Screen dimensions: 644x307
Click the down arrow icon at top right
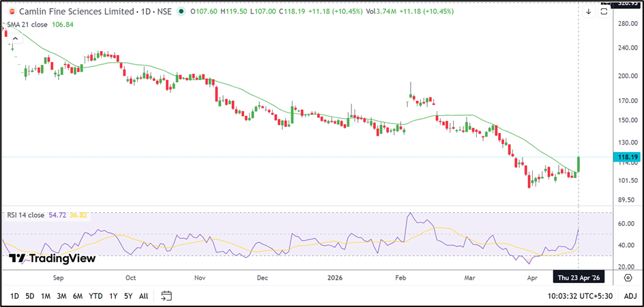click(x=588, y=12)
